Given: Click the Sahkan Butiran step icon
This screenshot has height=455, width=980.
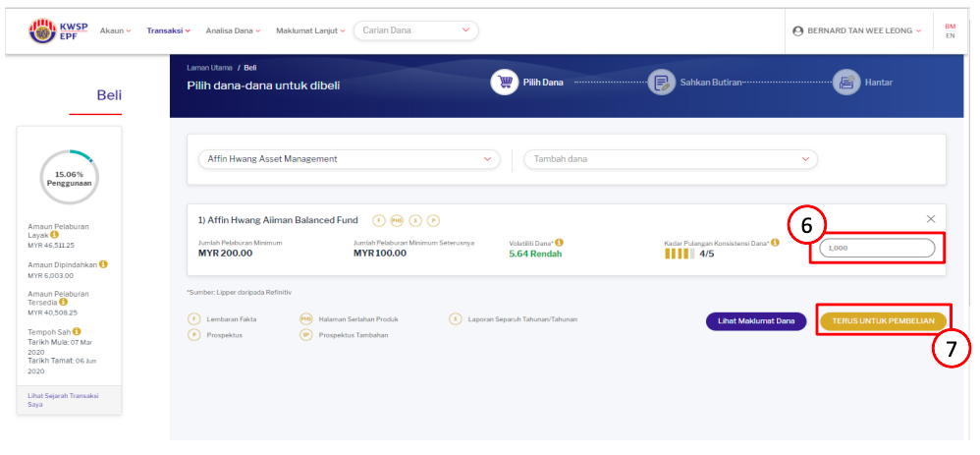Looking at the screenshot, I should click(x=661, y=83).
